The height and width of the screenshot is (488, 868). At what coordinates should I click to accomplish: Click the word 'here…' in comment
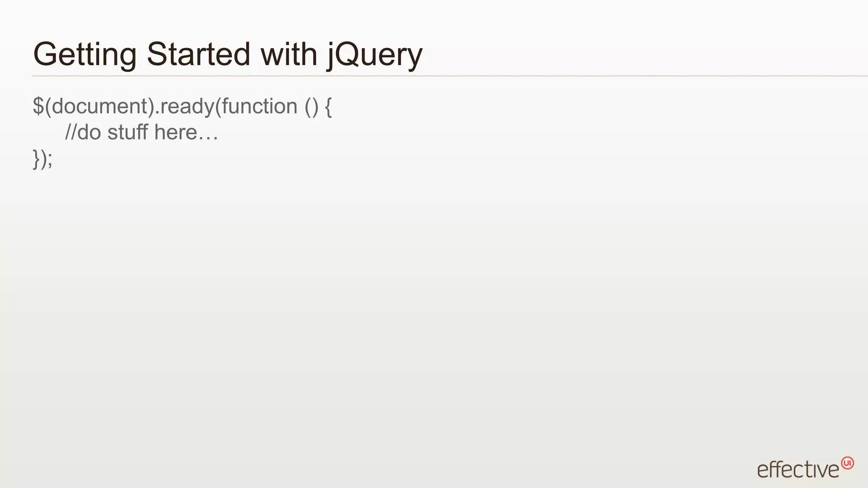point(186,132)
